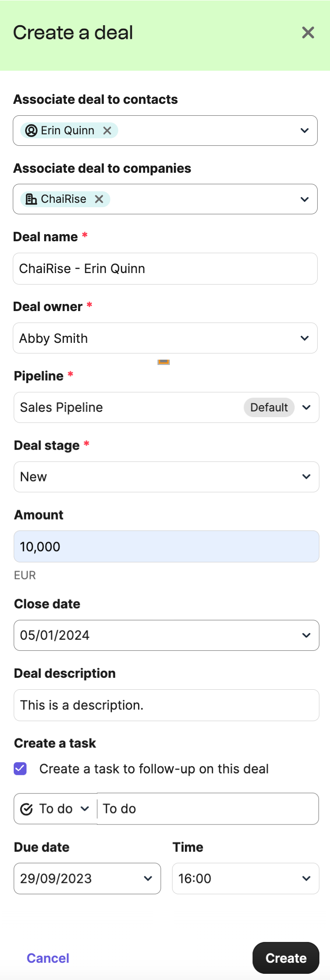This screenshot has height=980, width=330.
Task: Click into the Amount field
Action: 166,547
